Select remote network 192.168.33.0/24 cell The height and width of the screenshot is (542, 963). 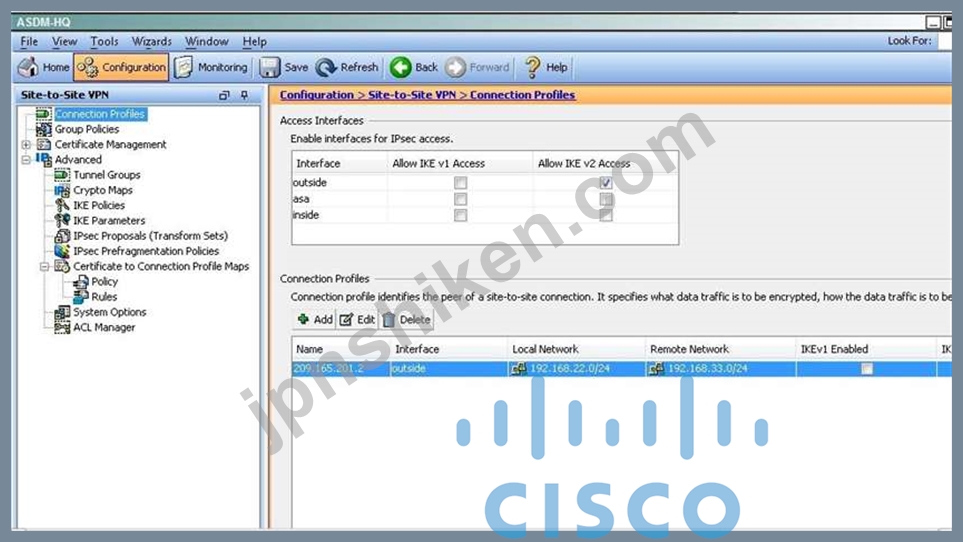point(720,369)
